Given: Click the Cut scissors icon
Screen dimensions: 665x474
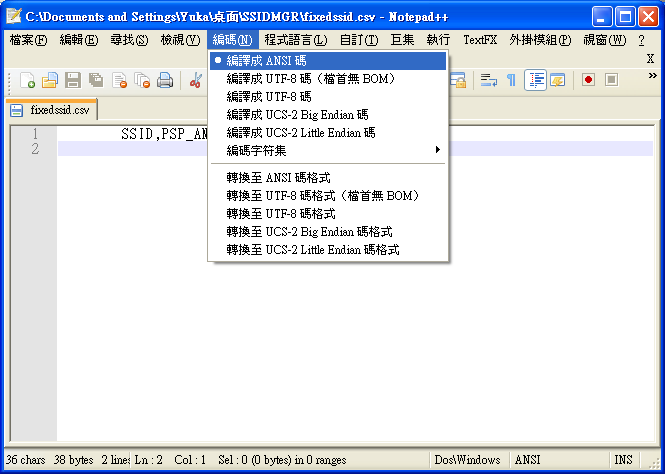Looking at the screenshot, I should 196,80.
